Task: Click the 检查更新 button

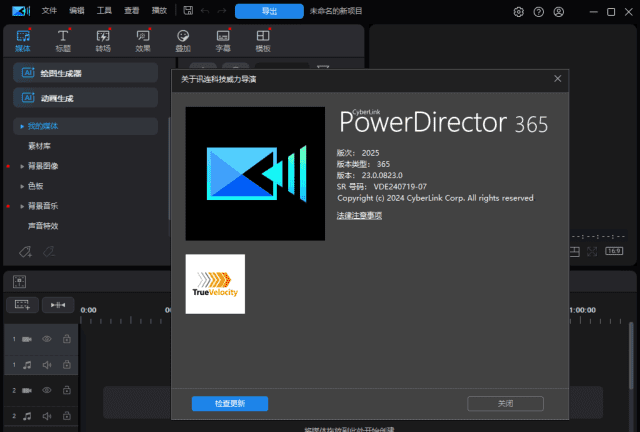Action: pos(230,403)
